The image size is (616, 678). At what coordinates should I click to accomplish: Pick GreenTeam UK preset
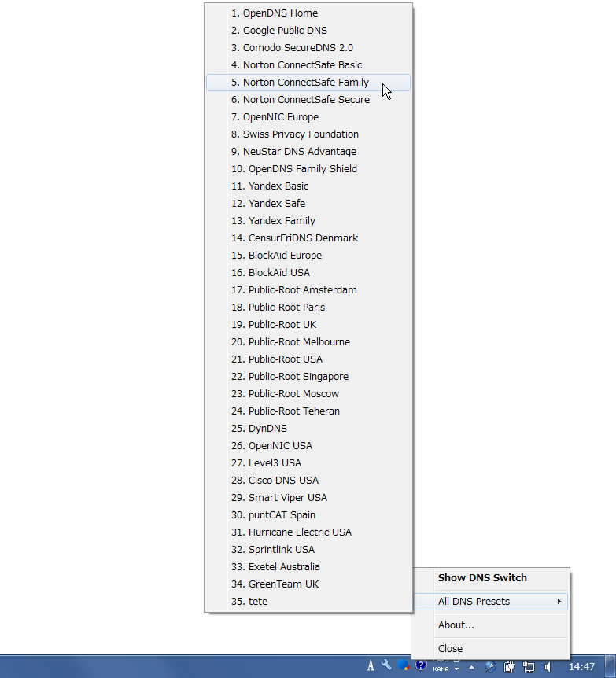(308, 584)
